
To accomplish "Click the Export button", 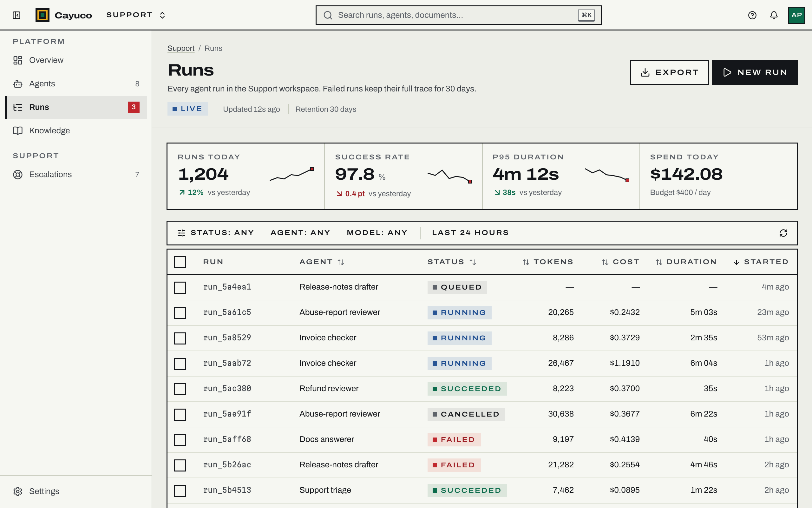I will coord(669,72).
